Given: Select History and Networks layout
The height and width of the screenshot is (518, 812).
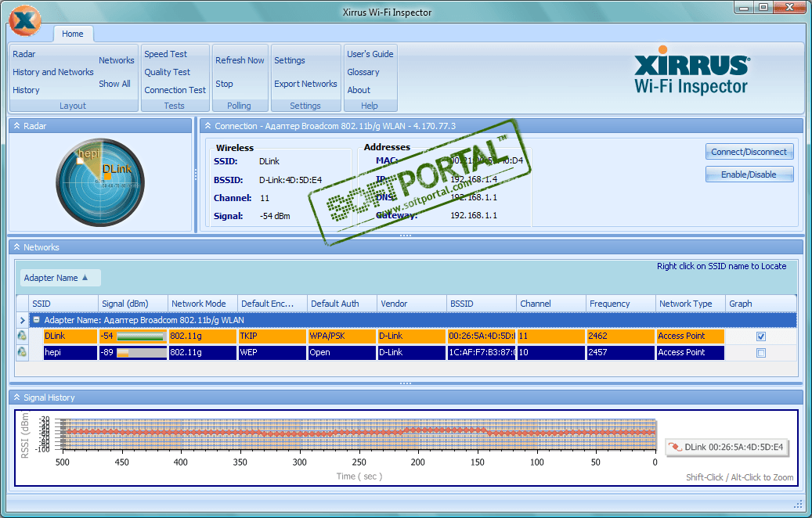Looking at the screenshot, I should coord(52,72).
